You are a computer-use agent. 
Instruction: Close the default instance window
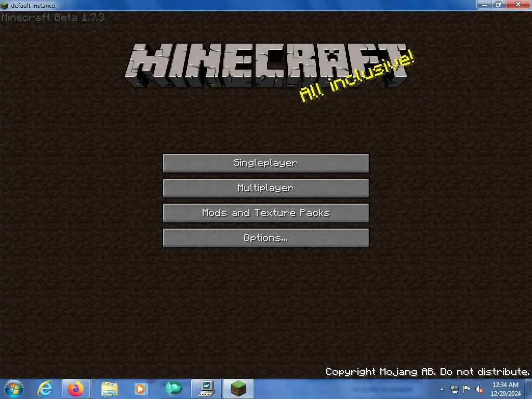(x=518, y=5)
